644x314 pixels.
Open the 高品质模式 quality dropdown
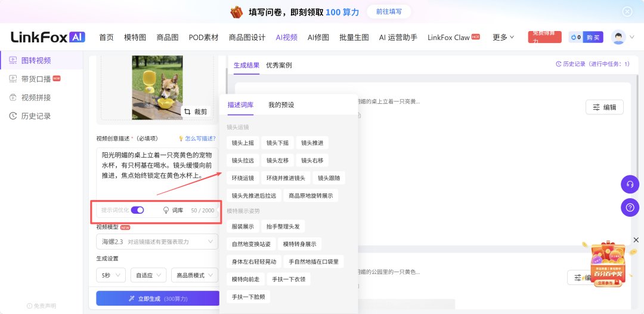[x=194, y=275]
